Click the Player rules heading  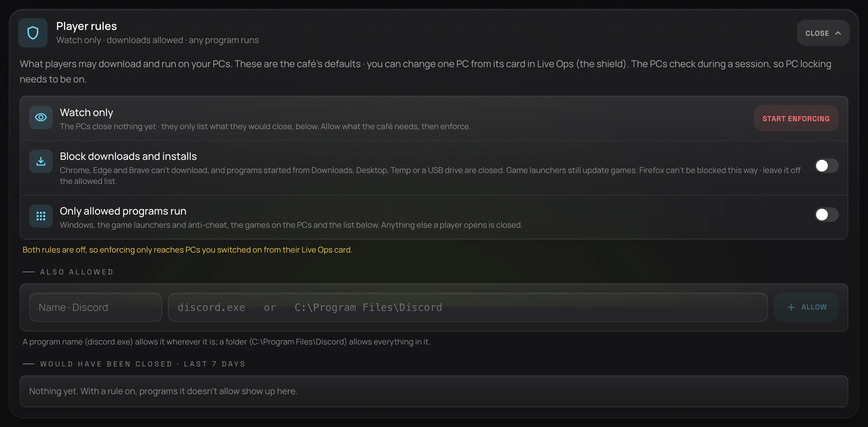tap(87, 26)
